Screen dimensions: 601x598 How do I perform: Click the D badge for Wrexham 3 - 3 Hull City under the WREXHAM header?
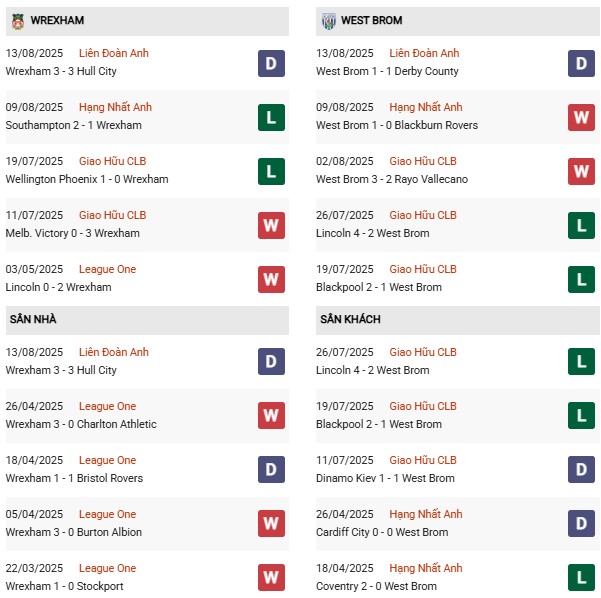coord(271,63)
